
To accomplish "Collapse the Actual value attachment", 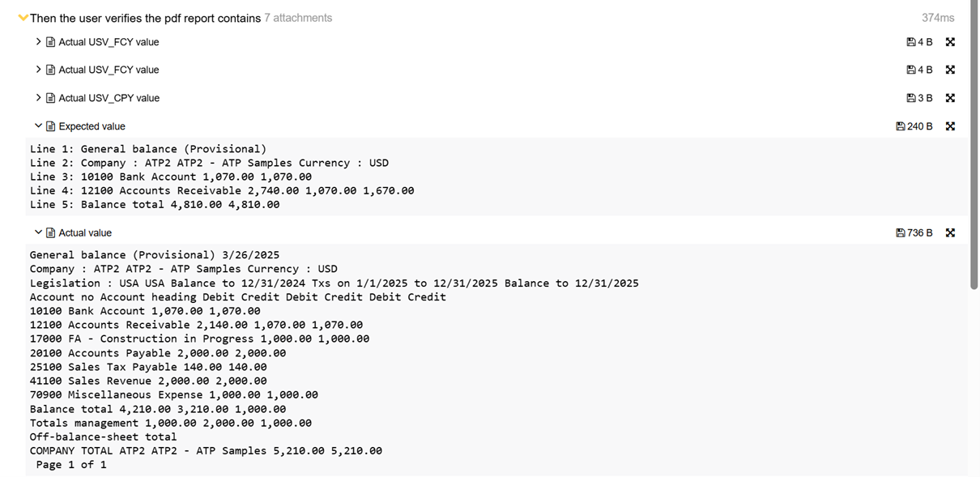I will [38, 233].
